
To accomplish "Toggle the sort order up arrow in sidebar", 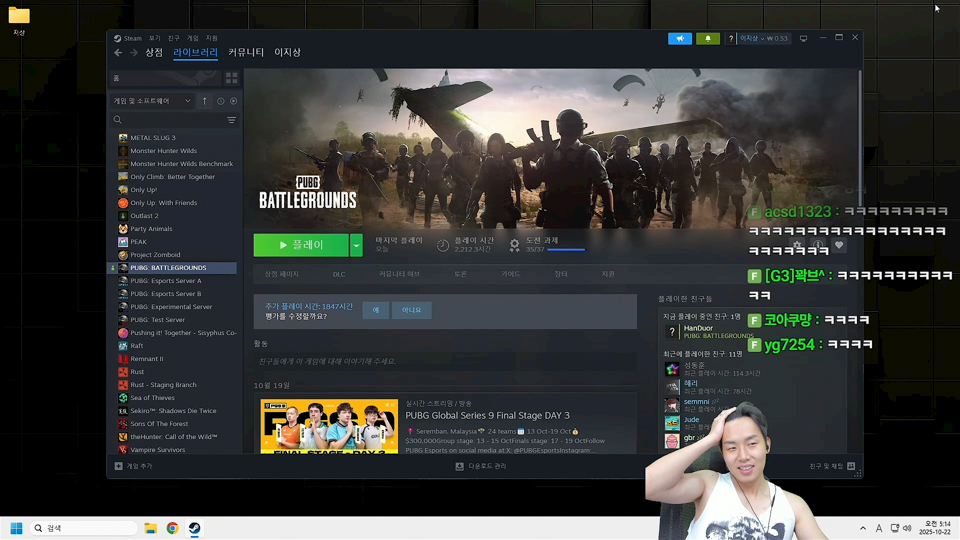I will tap(205, 101).
